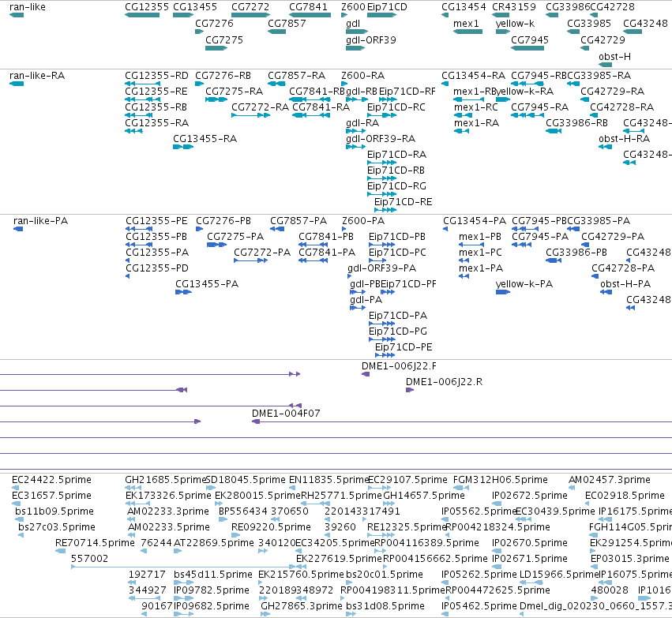Click the yellow-k gene label

pos(515,23)
